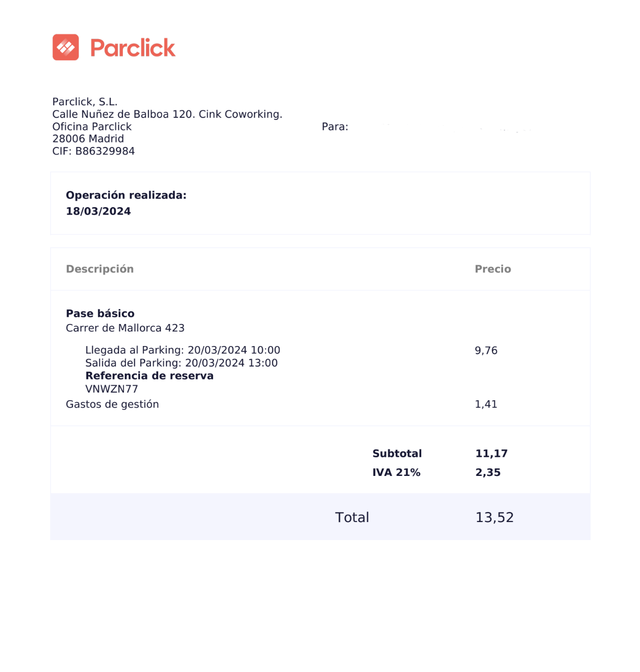640x672 pixels.
Task: Click the Parclick logo icon
Action: point(66,47)
